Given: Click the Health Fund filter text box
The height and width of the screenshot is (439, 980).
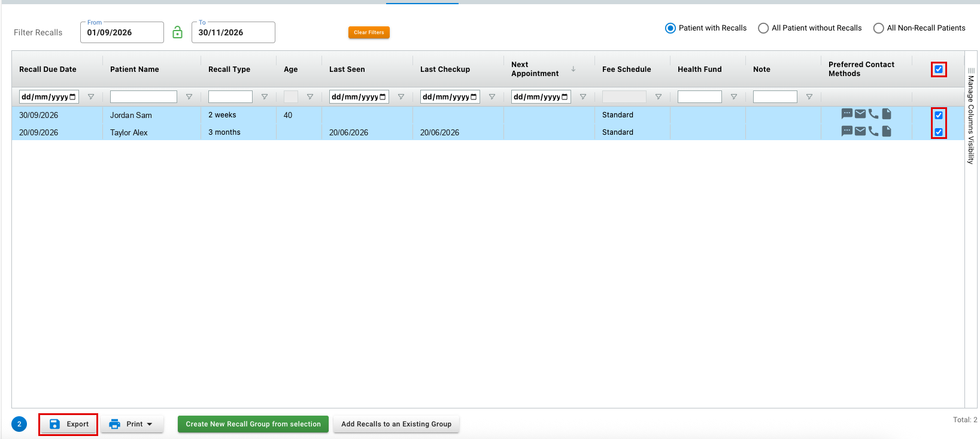Looking at the screenshot, I should [700, 96].
